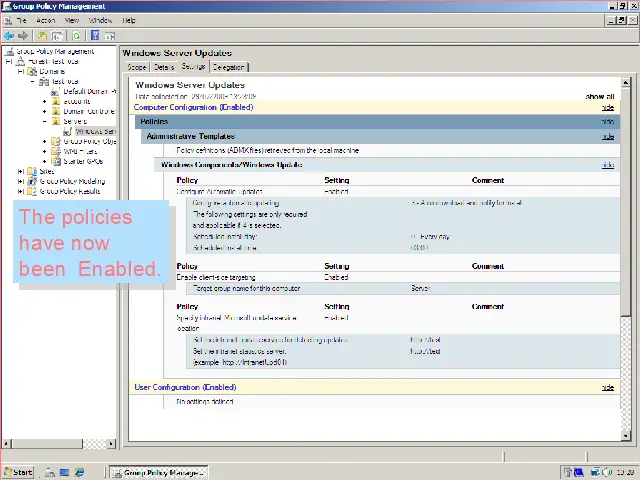Click the show all link in report
Screen dimensions: 640x480
click(x=600, y=97)
